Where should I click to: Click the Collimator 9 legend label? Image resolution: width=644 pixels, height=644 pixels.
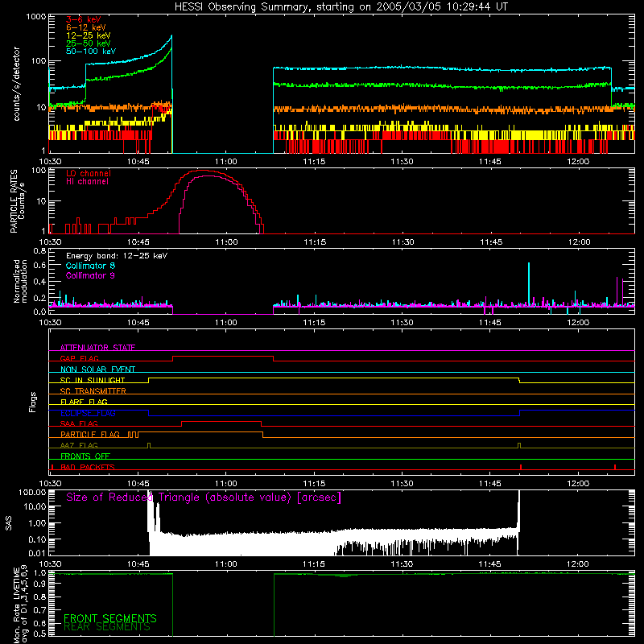click(x=90, y=276)
